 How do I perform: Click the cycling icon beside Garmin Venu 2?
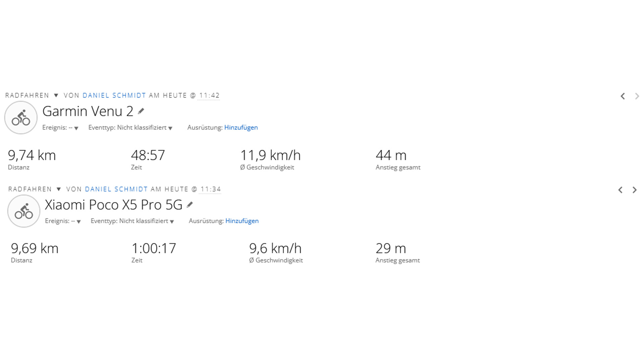21,118
